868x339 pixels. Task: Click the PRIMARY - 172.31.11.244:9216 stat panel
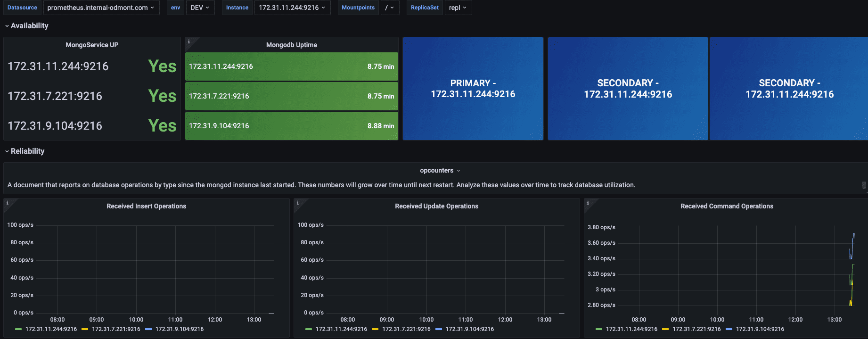[473, 89]
